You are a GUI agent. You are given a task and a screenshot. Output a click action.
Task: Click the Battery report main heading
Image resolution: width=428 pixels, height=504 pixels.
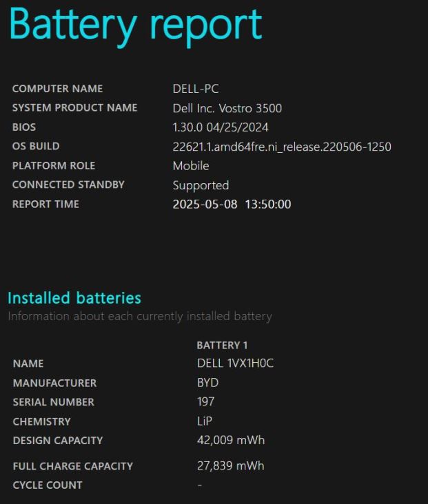[136, 27]
